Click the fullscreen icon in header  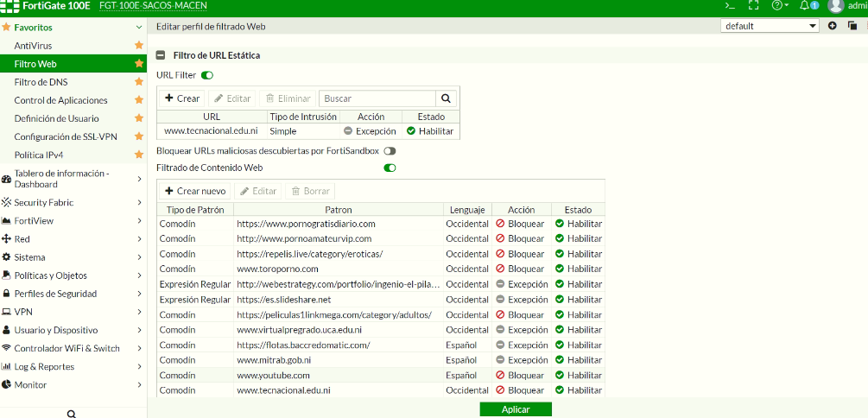tap(753, 6)
